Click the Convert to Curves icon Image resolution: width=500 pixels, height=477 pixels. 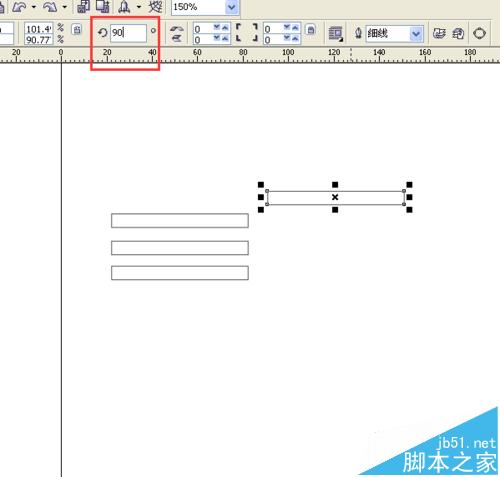[x=479, y=33]
